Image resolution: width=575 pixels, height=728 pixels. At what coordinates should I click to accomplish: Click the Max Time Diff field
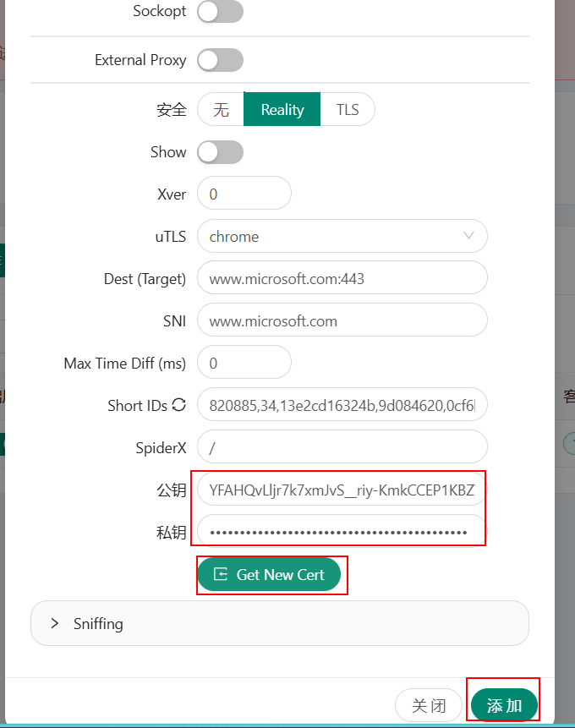[244, 364]
